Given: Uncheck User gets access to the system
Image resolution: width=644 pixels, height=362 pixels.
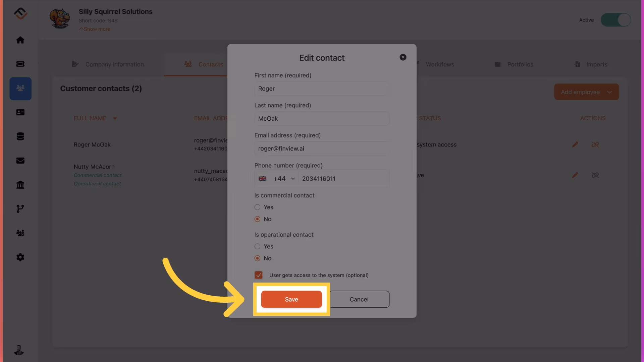Looking at the screenshot, I should point(258,275).
